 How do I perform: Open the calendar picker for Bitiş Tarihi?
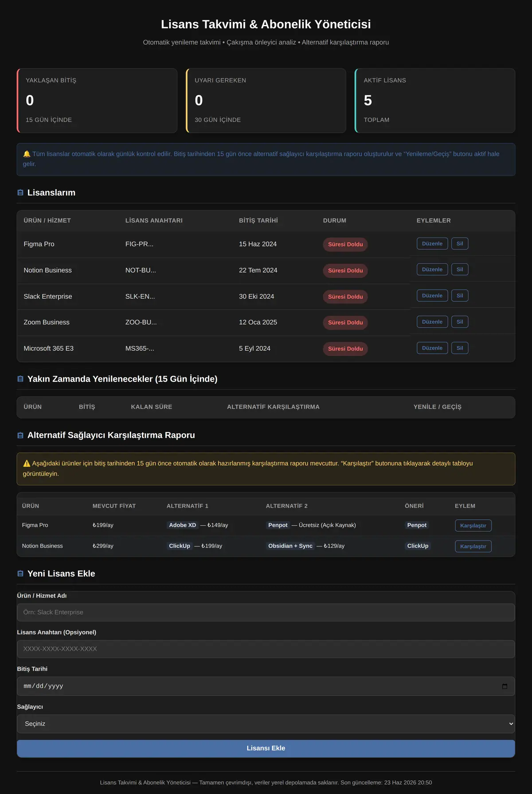(505, 686)
